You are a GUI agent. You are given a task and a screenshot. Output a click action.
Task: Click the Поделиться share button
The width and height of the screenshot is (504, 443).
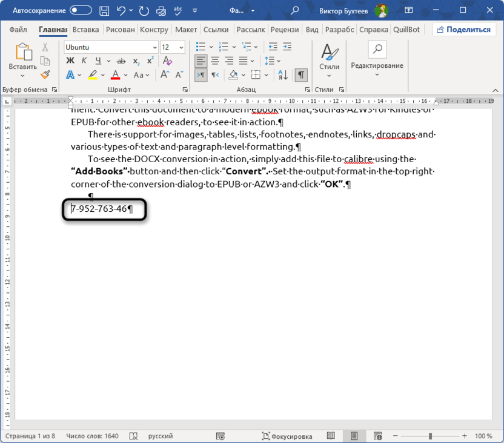[464, 30]
